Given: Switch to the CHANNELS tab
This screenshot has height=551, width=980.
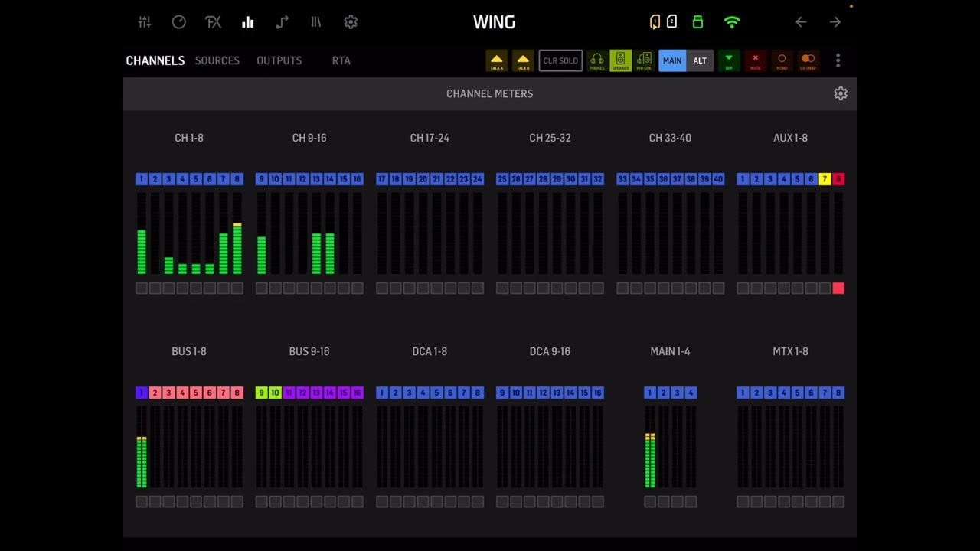Looking at the screenshot, I should [155, 60].
